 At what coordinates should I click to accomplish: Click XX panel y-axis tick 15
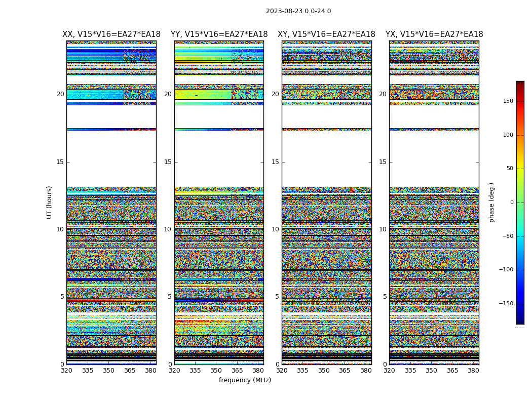point(60,162)
